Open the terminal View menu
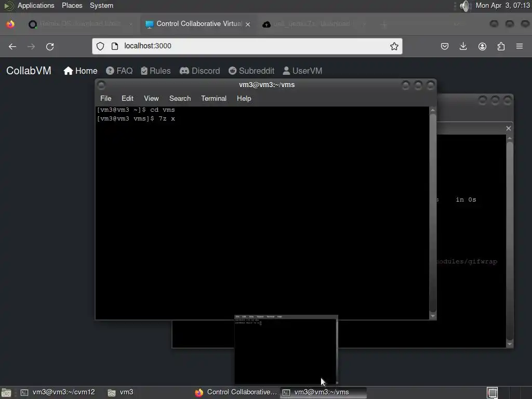The height and width of the screenshot is (399, 532). [151, 98]
